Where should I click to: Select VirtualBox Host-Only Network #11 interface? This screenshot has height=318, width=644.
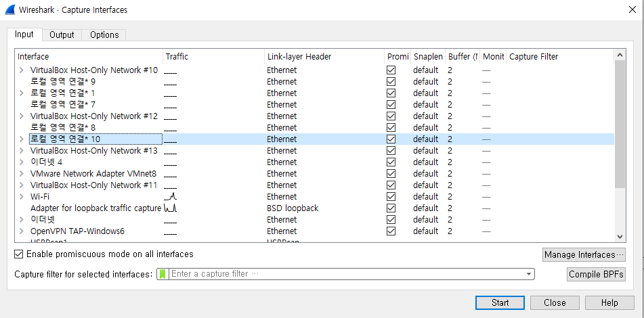tap(93, 185)
